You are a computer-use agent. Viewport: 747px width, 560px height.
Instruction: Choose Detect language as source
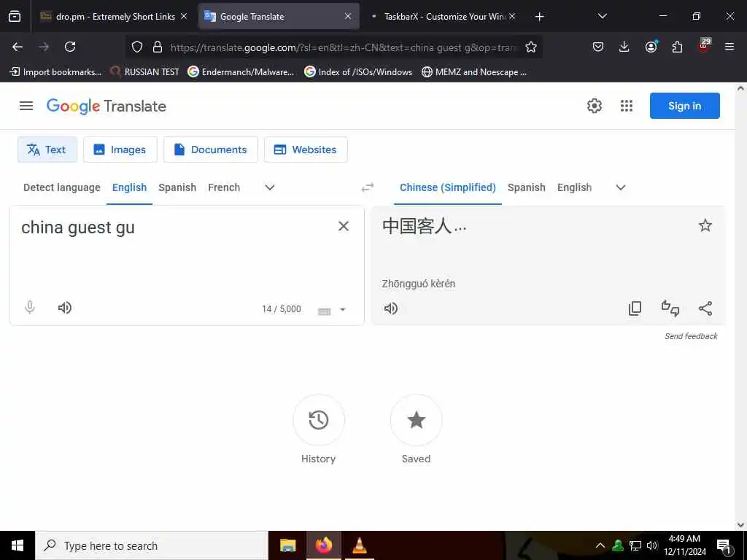62,187
